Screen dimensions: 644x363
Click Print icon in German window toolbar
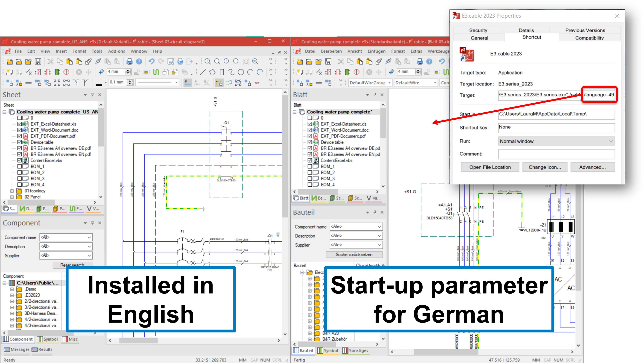420,62
